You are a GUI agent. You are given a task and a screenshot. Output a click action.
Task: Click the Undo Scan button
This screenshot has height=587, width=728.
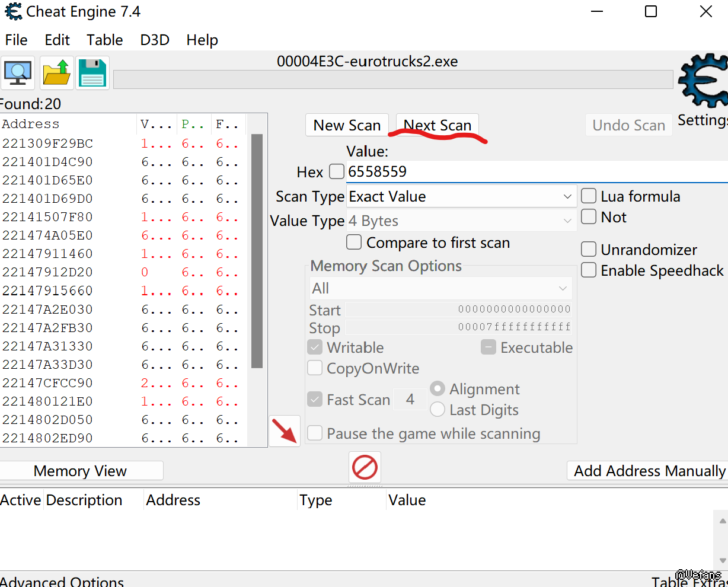click(629, 125)
